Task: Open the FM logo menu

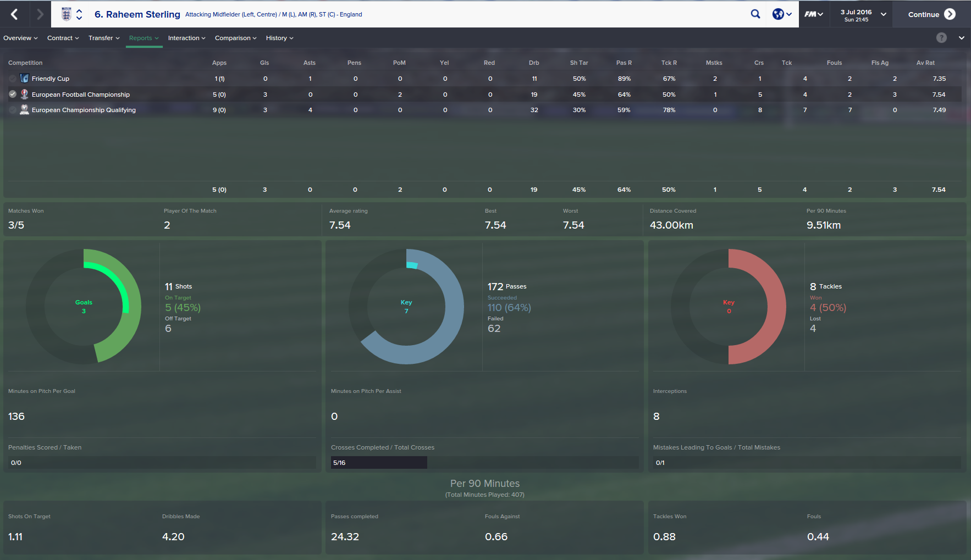Action: click(814, 14)
